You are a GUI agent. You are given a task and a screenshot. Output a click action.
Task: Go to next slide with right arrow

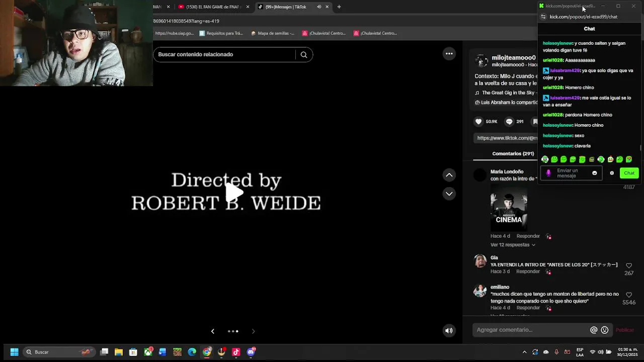point(253,331)
